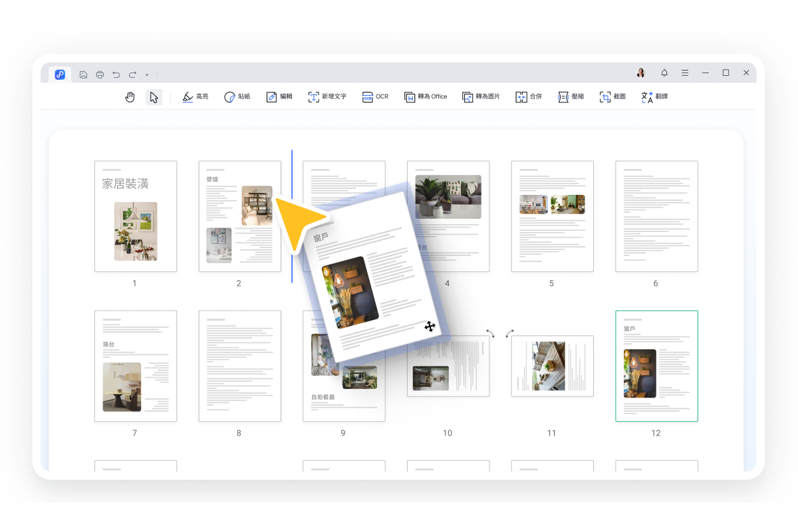Select the 截圖 screenshot tool
This screenshot has height=532, width=798.
[x=612, y=97]
